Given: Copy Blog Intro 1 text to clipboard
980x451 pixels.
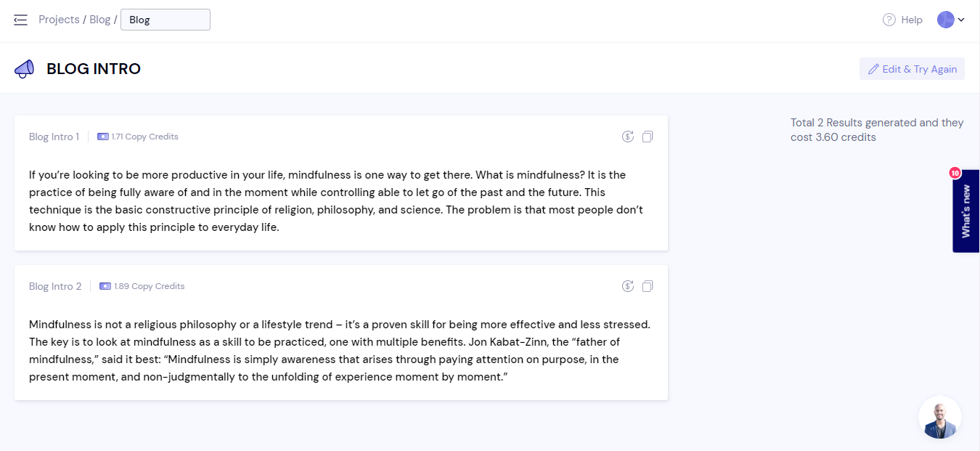Looking at the screenshot, I should point(648,137).
